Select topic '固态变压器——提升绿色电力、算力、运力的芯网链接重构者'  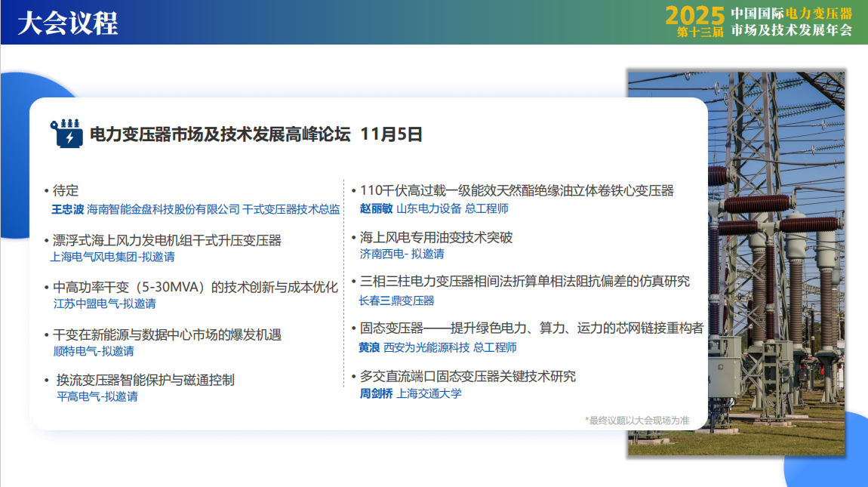coord(531,328)
